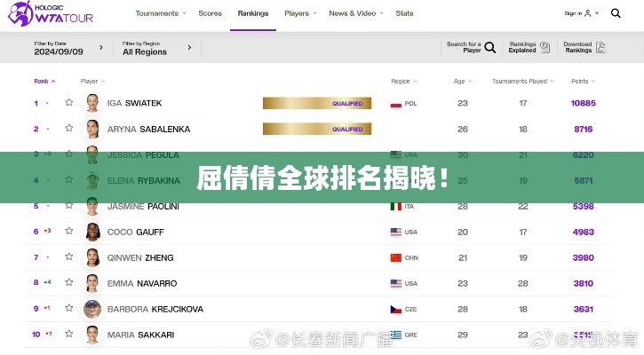Click Swiatek's 10885 points value

(x=584, y=104)
